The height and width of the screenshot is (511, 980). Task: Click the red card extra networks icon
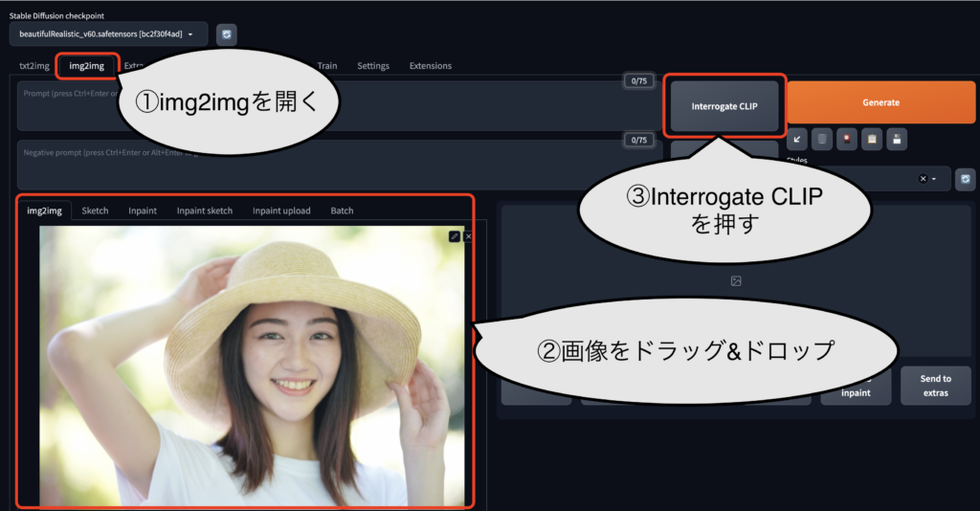[846, 140]
